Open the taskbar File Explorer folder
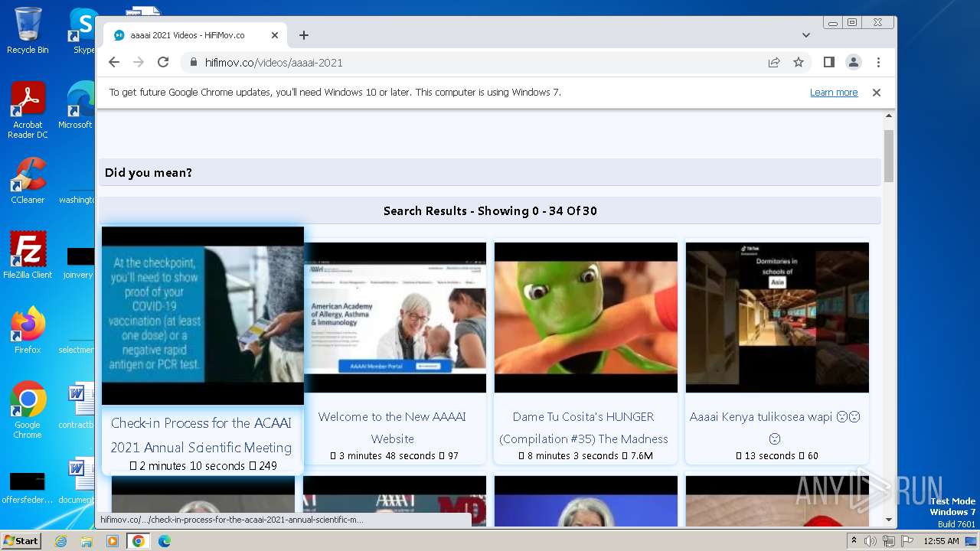 87,541
